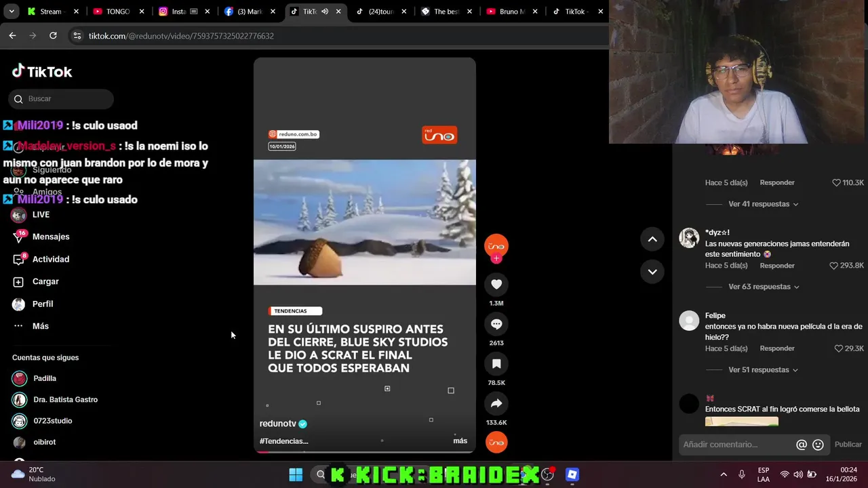Like *dyz☆! comment with 293.8K likes
The height and width of the screenshot is (488, 868).
click(x=834, y=266)
